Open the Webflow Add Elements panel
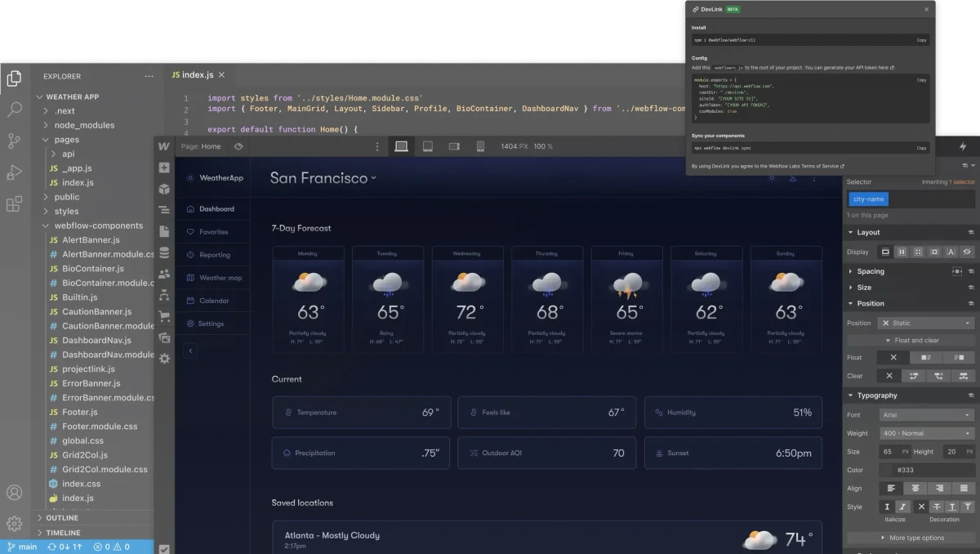Image resolution: width=980 pixels, height=554 pixels. [x=164, y=166]
